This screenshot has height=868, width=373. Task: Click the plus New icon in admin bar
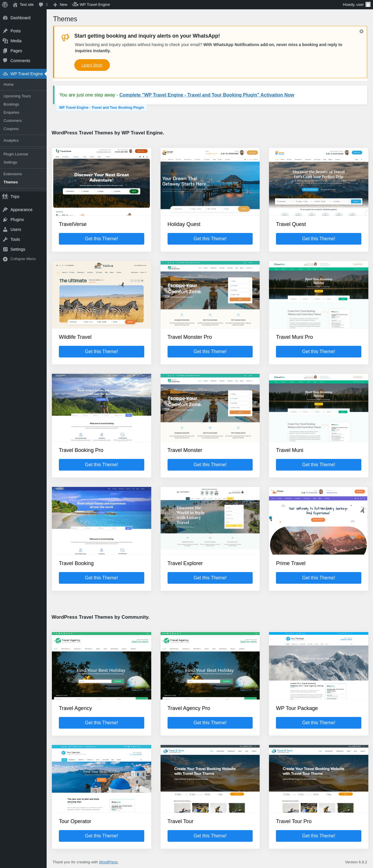pos(55,5)
